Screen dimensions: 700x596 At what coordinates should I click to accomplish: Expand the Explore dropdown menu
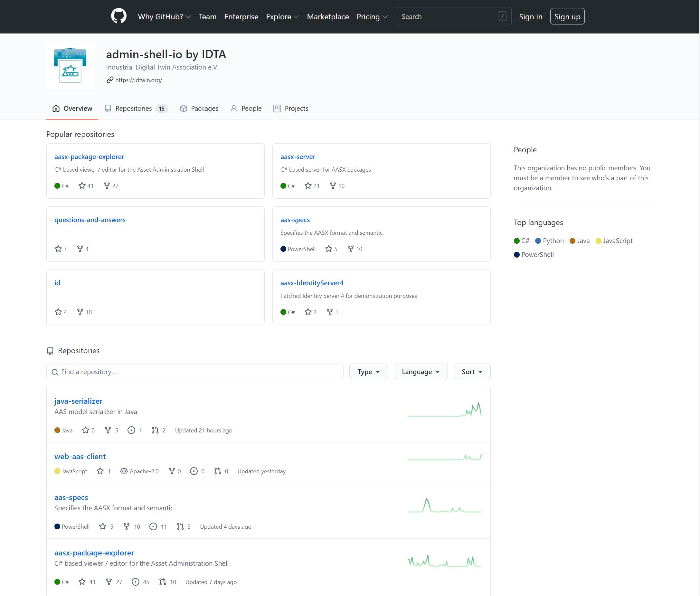[x=282, y=16]
